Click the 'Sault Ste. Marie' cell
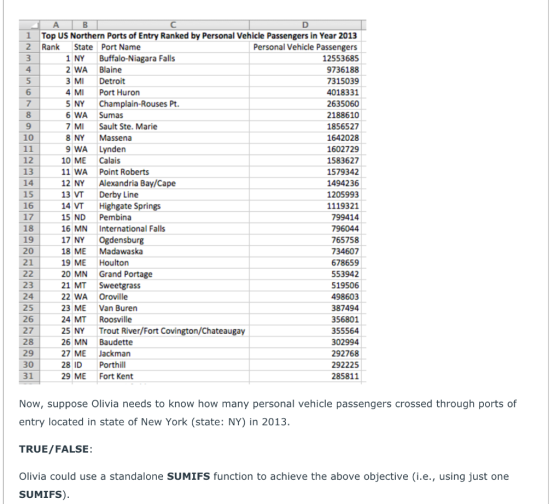560x504 pixels. 173,126
